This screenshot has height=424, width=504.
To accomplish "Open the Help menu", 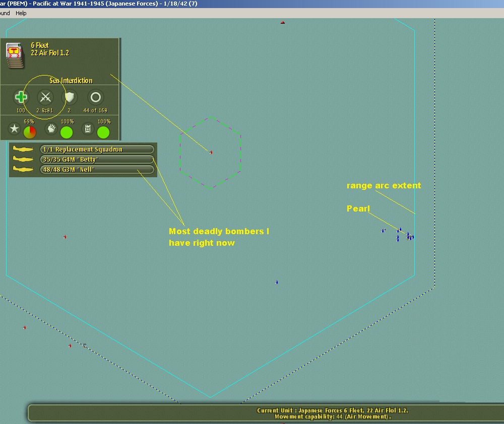I will tap(21, 13).
